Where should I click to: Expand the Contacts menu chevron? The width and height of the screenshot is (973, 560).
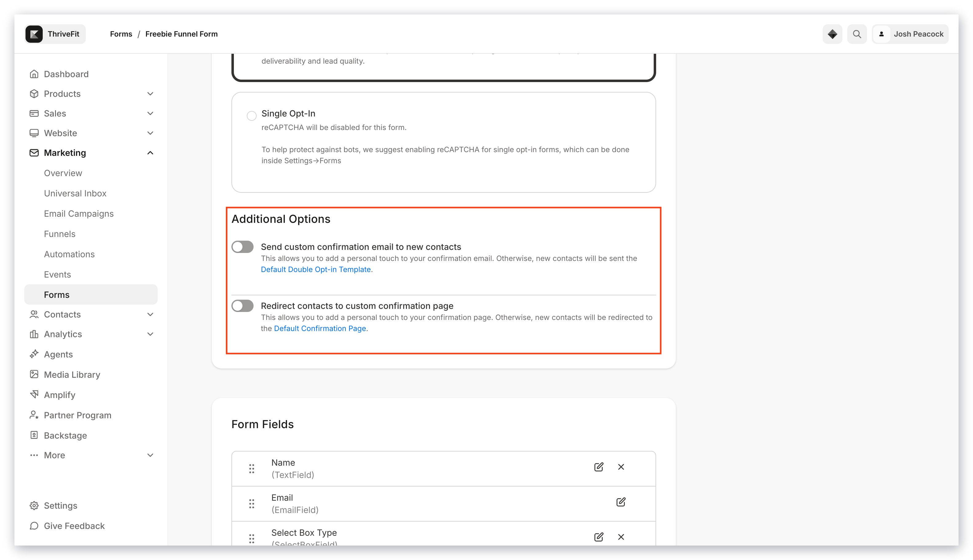click(150, 314)
